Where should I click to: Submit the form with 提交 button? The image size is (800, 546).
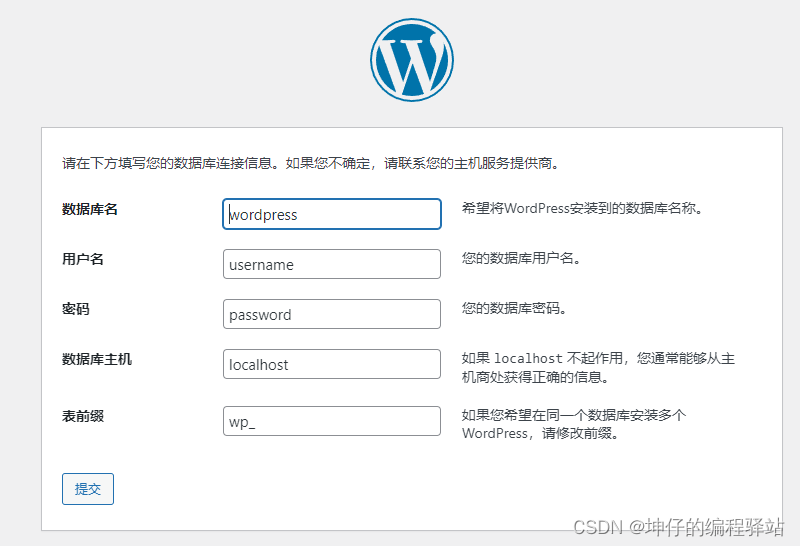[88, 489]
